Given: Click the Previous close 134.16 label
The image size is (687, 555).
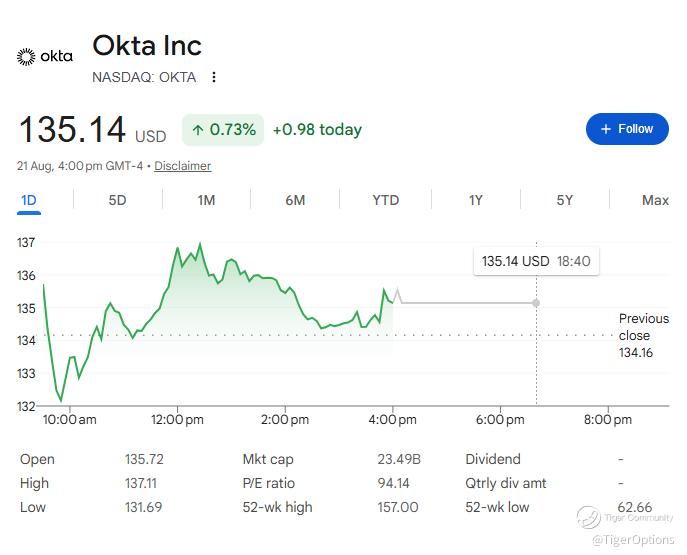Looking at the screenshot, I should 644,336.
